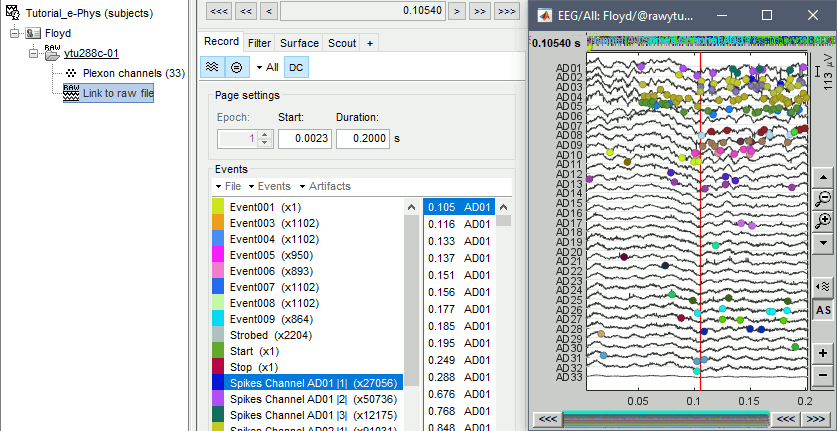Go to previous page with <<< button

click(218, 11)
